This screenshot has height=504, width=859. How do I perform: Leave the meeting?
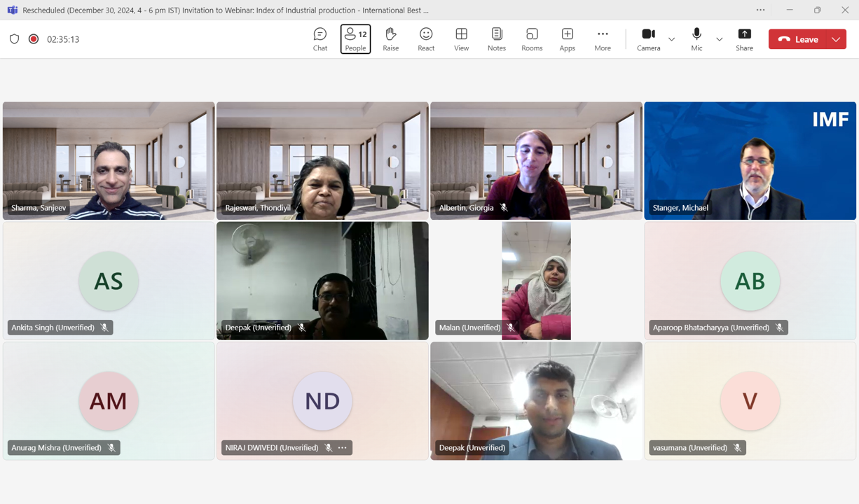[x=798, y=39]
